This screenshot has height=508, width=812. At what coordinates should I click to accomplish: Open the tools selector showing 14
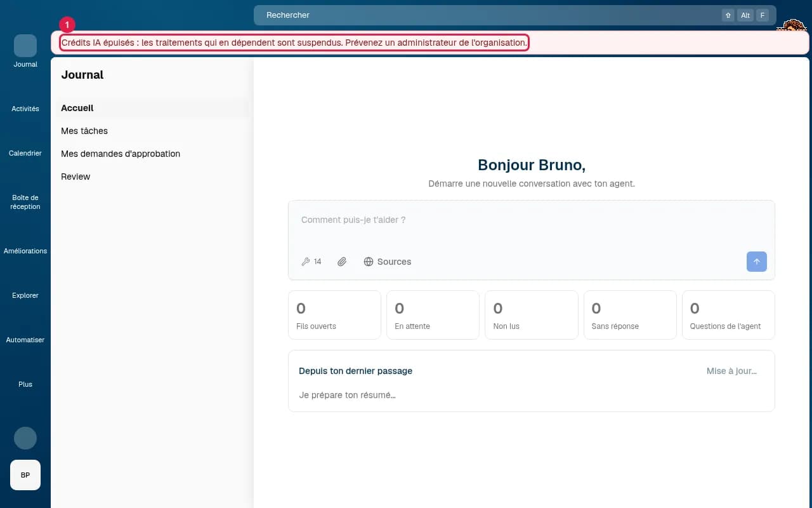coord(311,262)
